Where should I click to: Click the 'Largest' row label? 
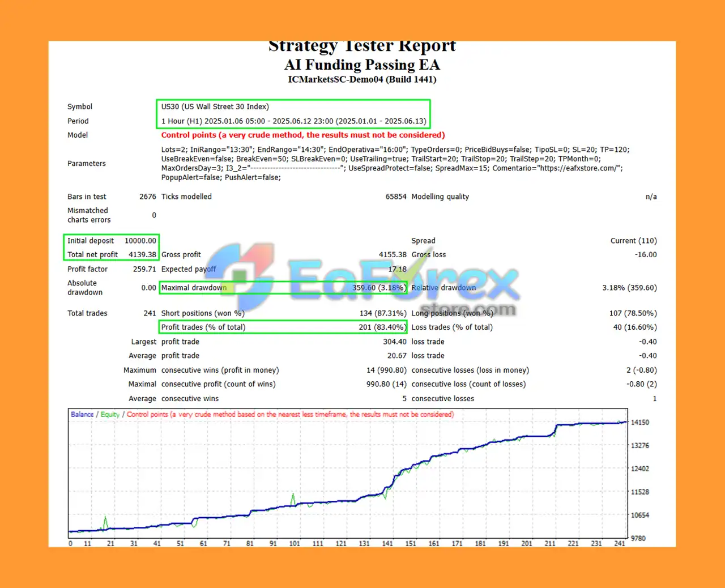point(143,342)
